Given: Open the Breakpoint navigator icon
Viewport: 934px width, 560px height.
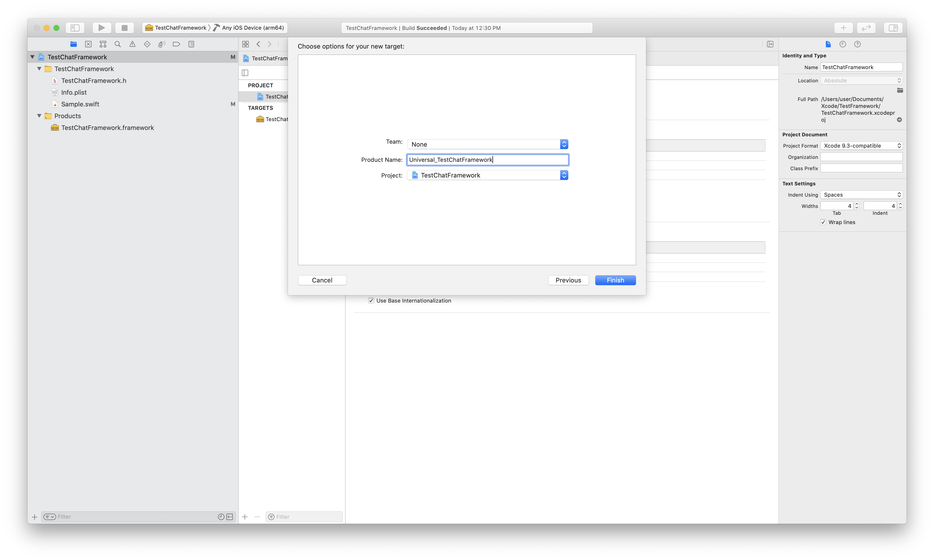Looking at the screenshot, I should point(176,44).
